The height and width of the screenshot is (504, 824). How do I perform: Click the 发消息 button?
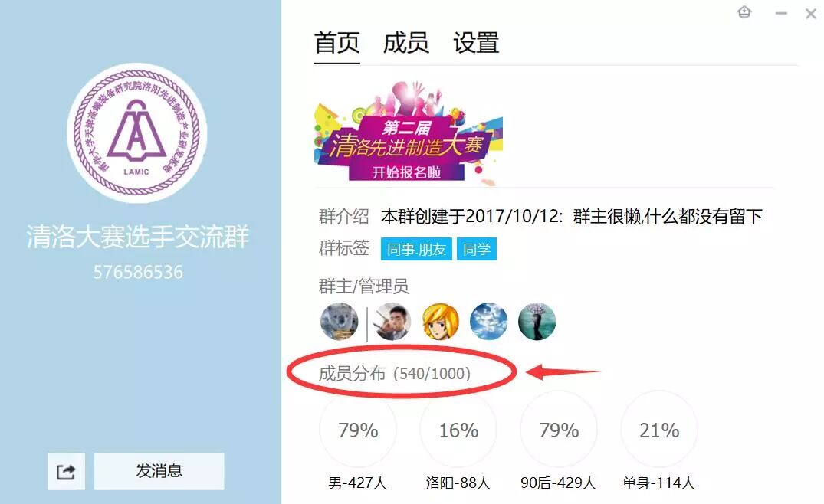(x=159, y=471)
